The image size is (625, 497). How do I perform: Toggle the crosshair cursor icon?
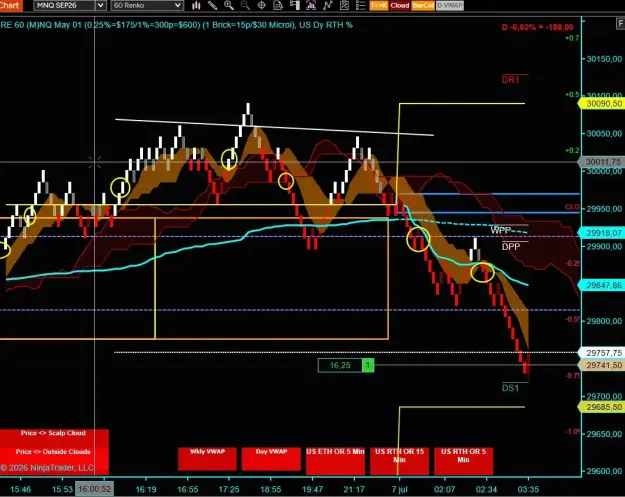tap(261, 5)
